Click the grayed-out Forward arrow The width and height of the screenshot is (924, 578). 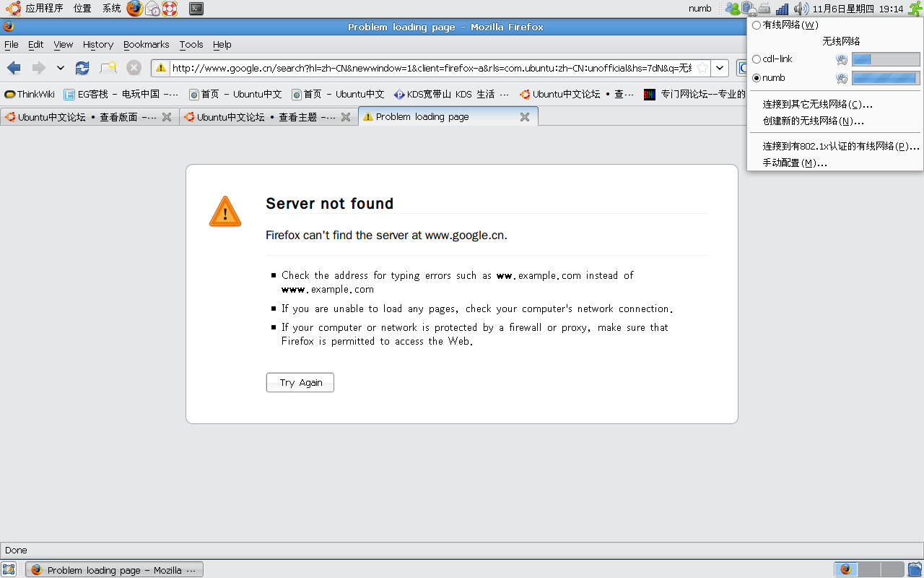tap(38, 68)
